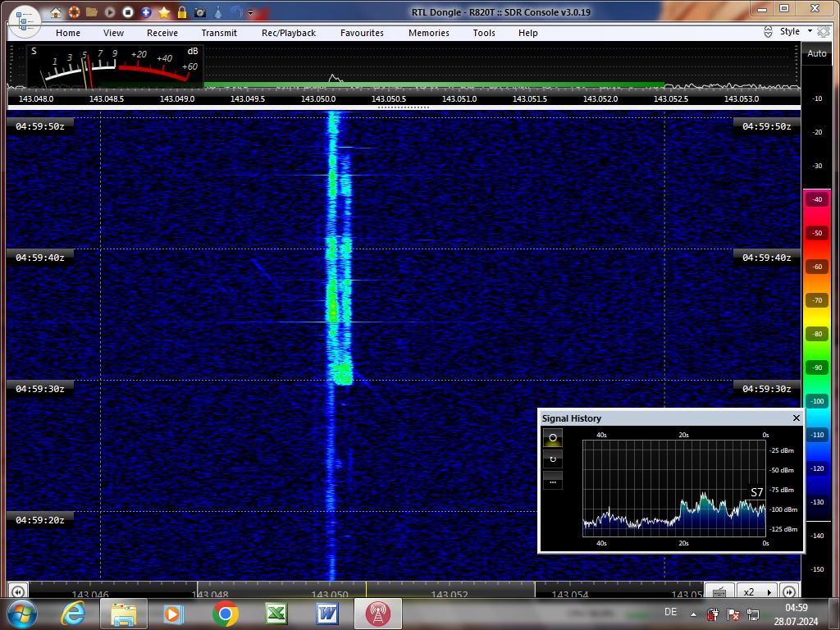Click the network tray icon
This screenshot has height=630, width=840.
pos(753,614)
